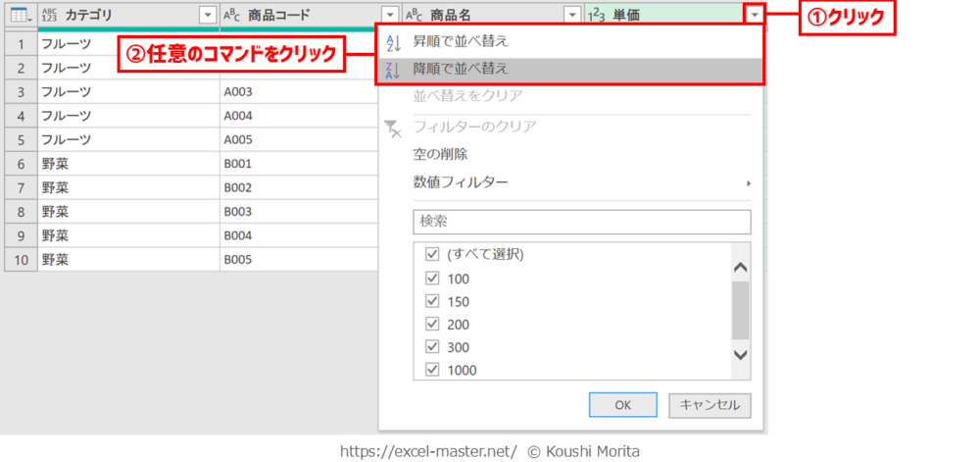Click the カテゴリ column data type icon

click(x=50, y=15)
